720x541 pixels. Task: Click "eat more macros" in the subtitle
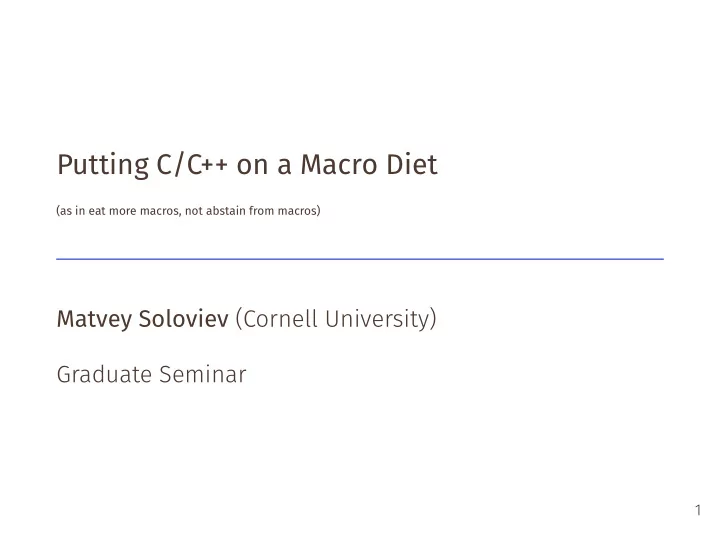pos(133,211)
